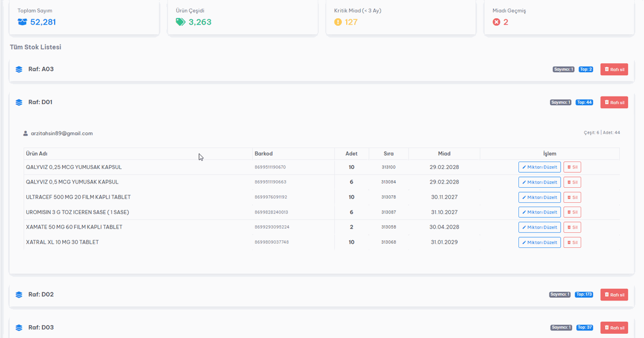644x338 pixels.
Task: Open the Kritik Miad summary card
Action: [x=401, y=18]
